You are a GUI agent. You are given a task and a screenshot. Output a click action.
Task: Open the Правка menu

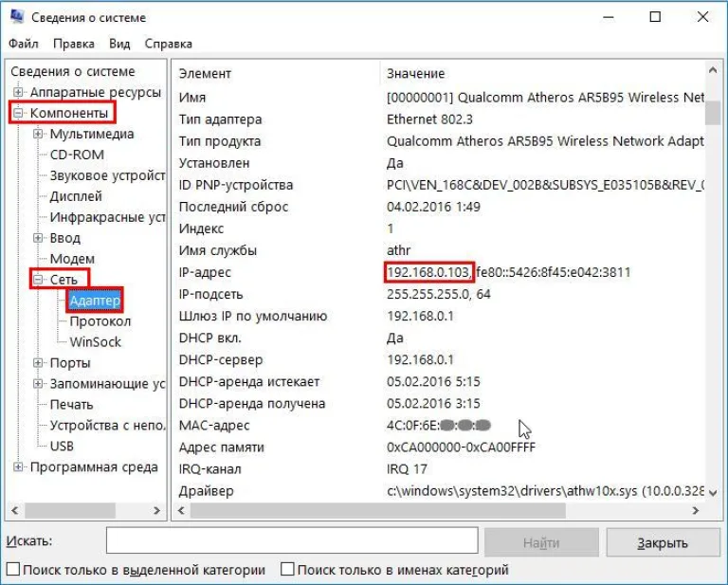74,44
